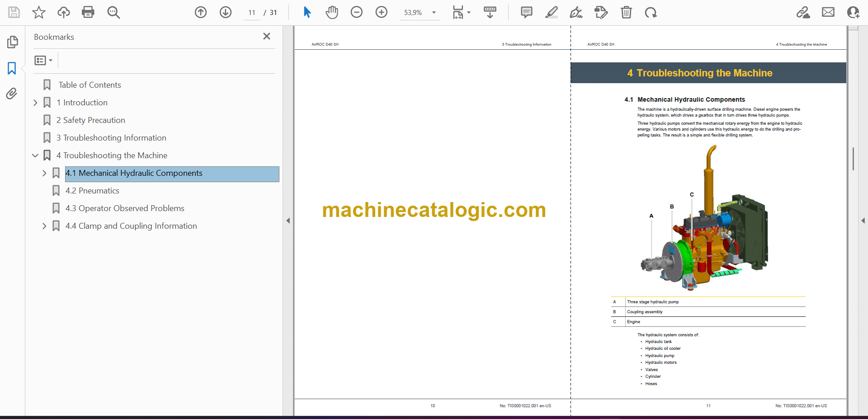Delete page using trash icon

[626, 12]
